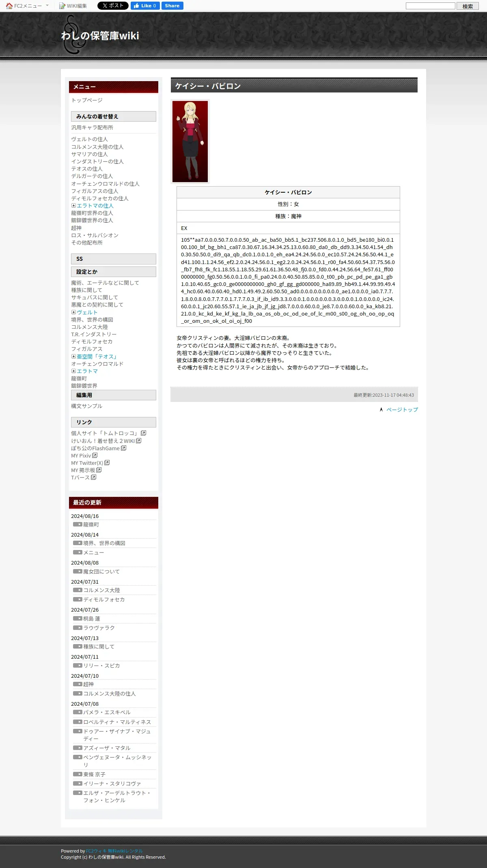Click the 種族に関して settings link
Screen dimensions: 487x868
click(86, 290)
